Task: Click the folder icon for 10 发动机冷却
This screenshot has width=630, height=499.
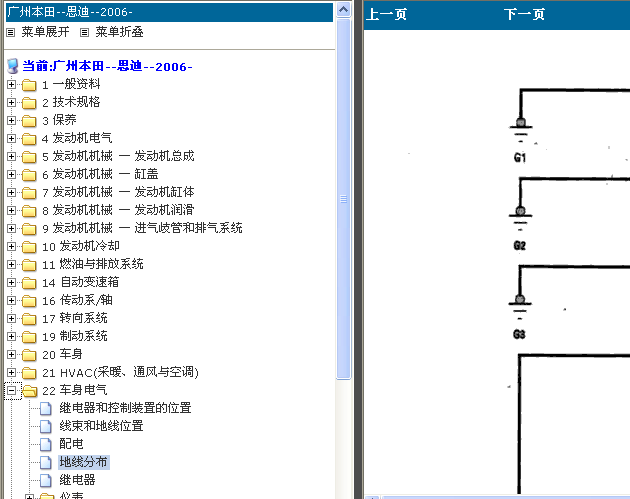Action: [x=29, y=247]
